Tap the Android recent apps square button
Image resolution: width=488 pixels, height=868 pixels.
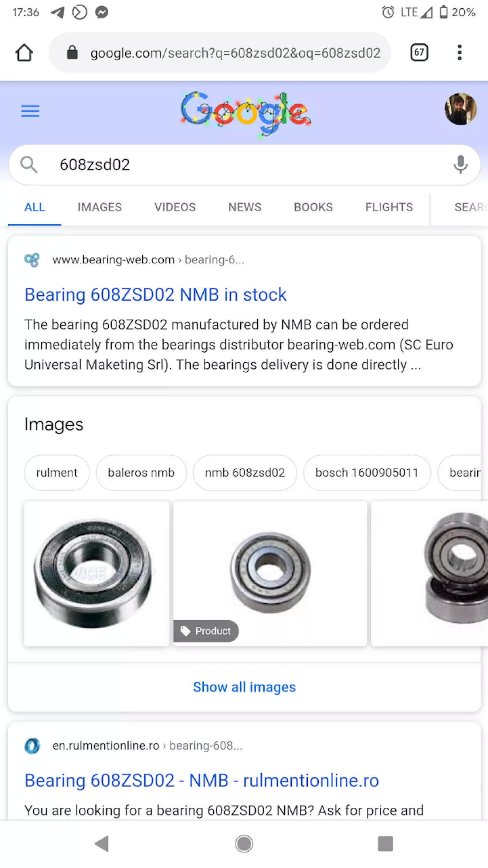coord(385,844)
